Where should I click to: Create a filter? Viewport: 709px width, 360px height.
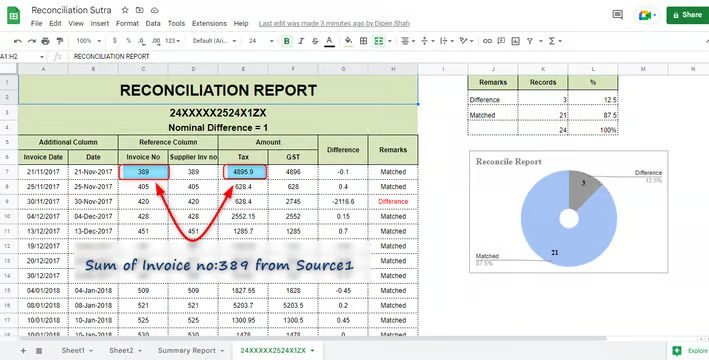pos(529,41)
